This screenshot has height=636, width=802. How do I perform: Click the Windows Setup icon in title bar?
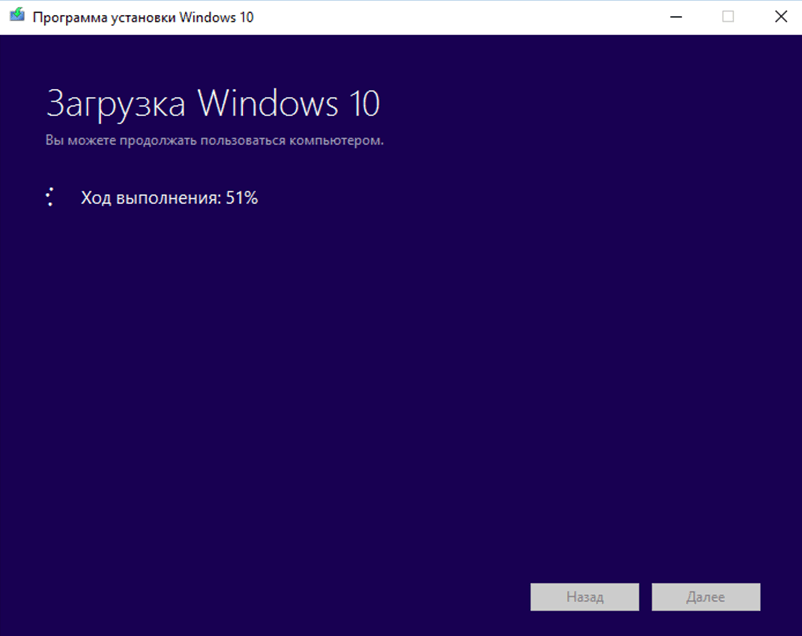(x=16, y=17)
